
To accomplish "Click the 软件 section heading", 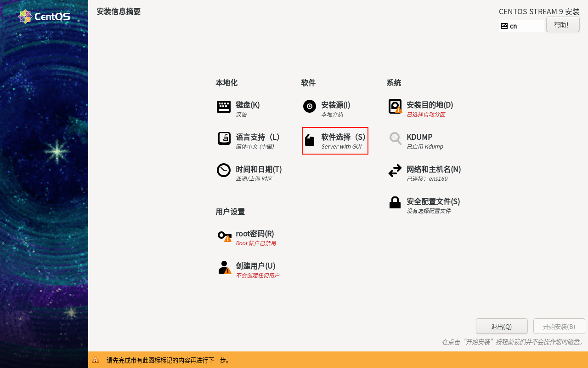I will coord(308,83).
